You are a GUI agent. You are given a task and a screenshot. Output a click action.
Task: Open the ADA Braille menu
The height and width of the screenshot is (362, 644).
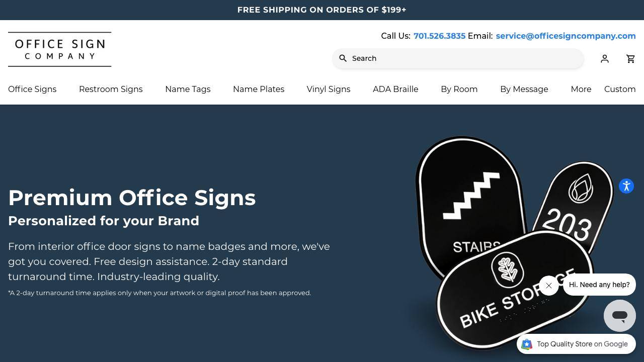(395, 89)
